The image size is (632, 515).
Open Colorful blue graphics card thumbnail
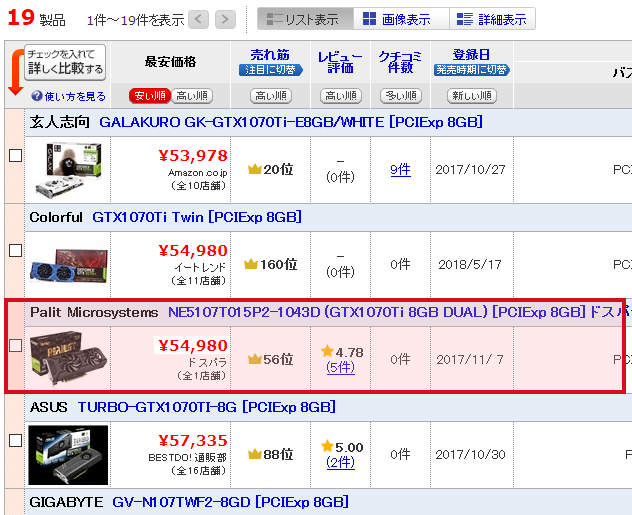tap(69, 265)
